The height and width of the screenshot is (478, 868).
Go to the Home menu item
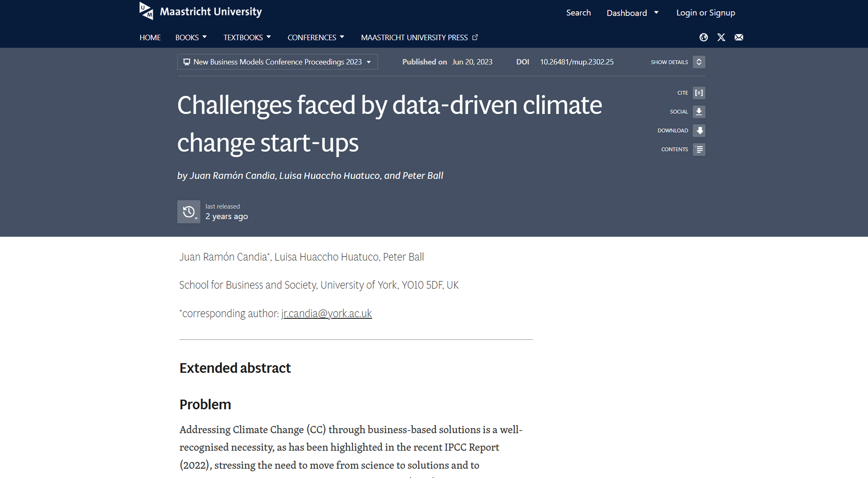[150, 38]
